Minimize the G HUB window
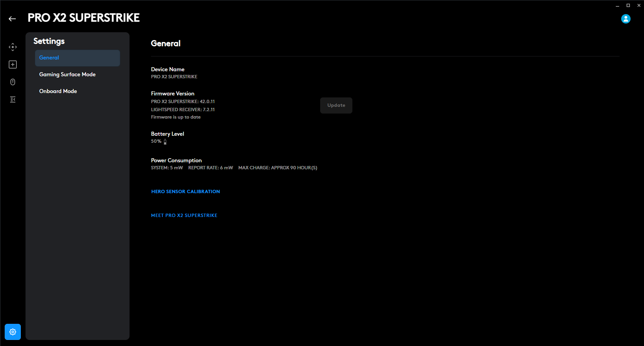Viewport: 644px width, 346px height. point(617,6)
